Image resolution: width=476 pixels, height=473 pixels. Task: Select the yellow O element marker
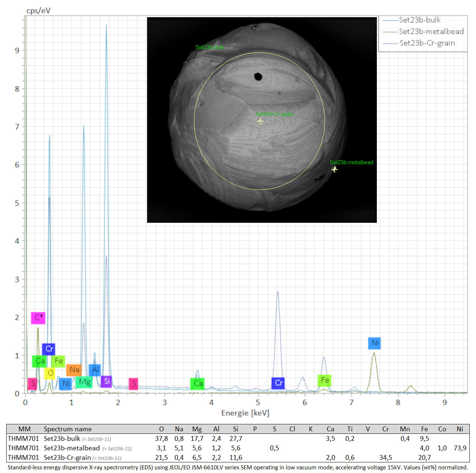pos(50,373)
